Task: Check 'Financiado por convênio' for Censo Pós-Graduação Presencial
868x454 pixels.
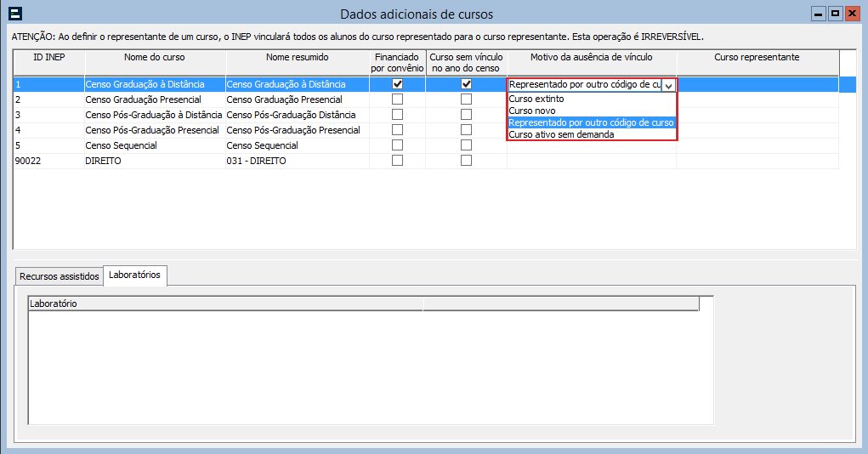Action: pyautogui.click(x=397, y=129)
